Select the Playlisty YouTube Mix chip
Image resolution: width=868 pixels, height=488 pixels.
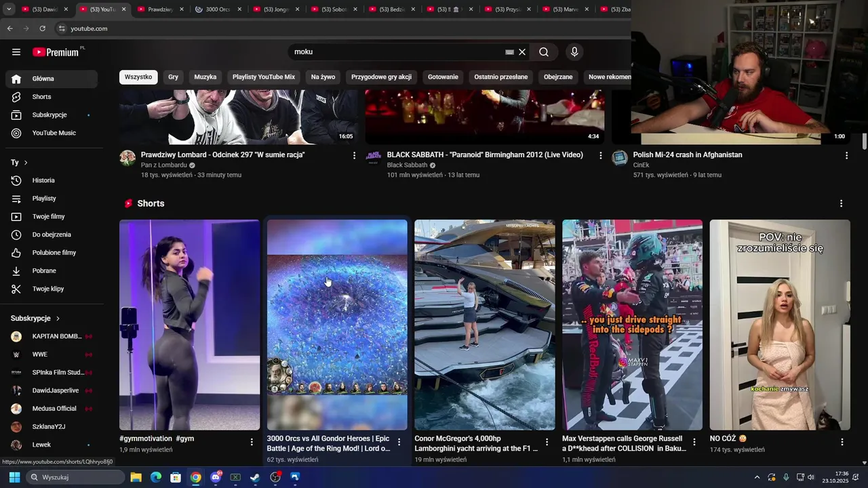click(x=264, y=77)
